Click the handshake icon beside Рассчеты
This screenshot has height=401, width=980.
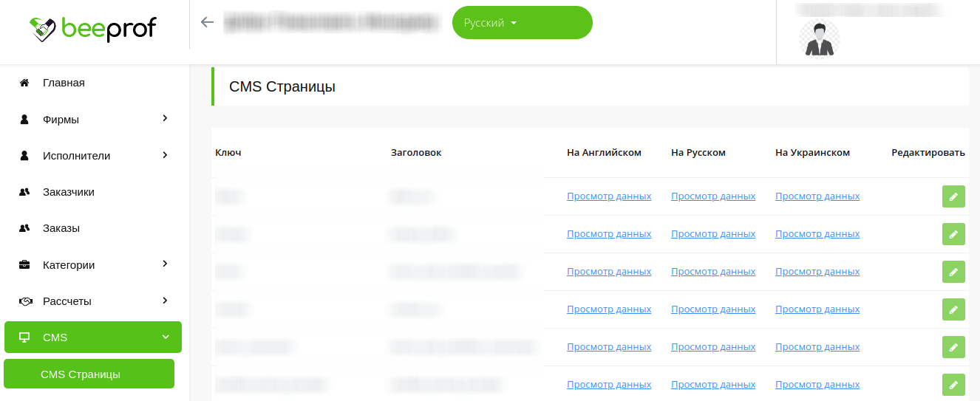click(24, 301)
